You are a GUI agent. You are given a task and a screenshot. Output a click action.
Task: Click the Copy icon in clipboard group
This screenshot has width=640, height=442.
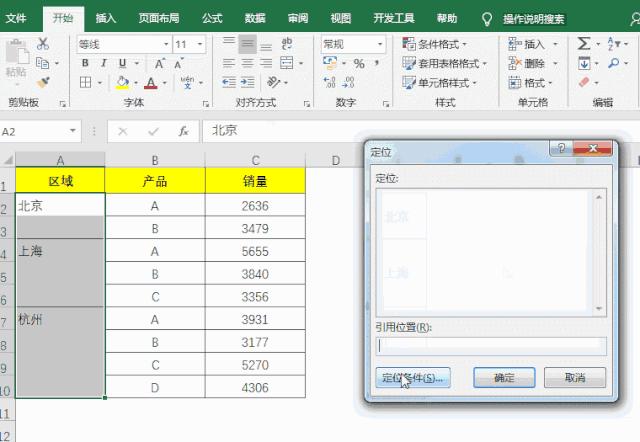tap(42, 63)
